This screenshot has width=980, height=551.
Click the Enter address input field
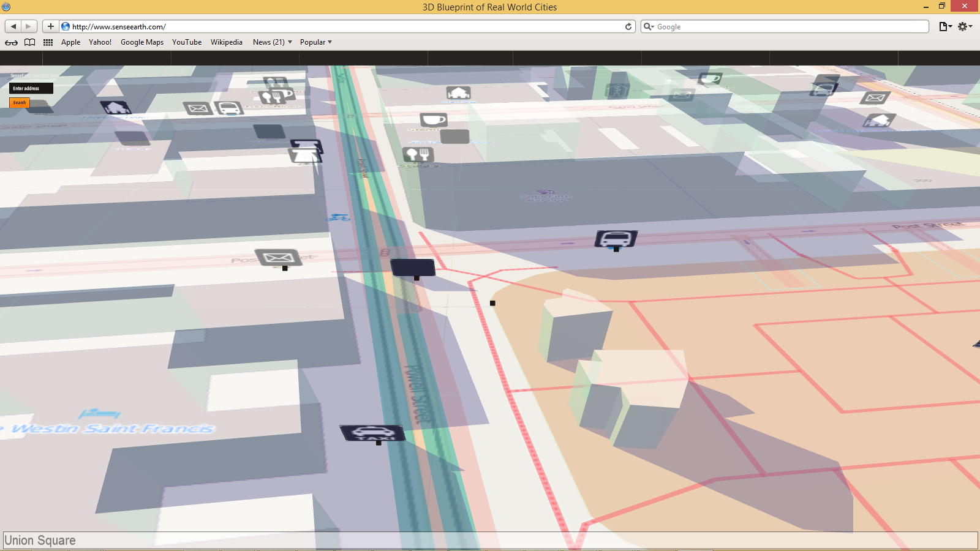31,88
